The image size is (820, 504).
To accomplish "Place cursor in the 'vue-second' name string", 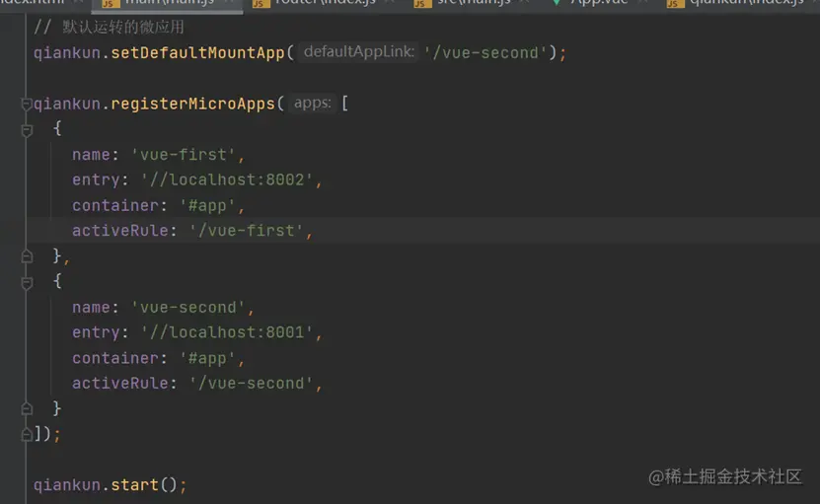I will tap(187, 308).
